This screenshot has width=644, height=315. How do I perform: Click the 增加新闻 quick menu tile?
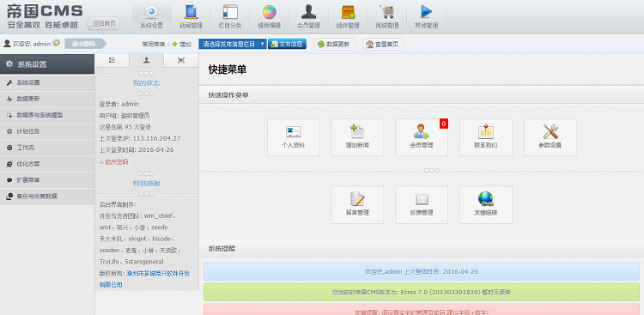357,137
